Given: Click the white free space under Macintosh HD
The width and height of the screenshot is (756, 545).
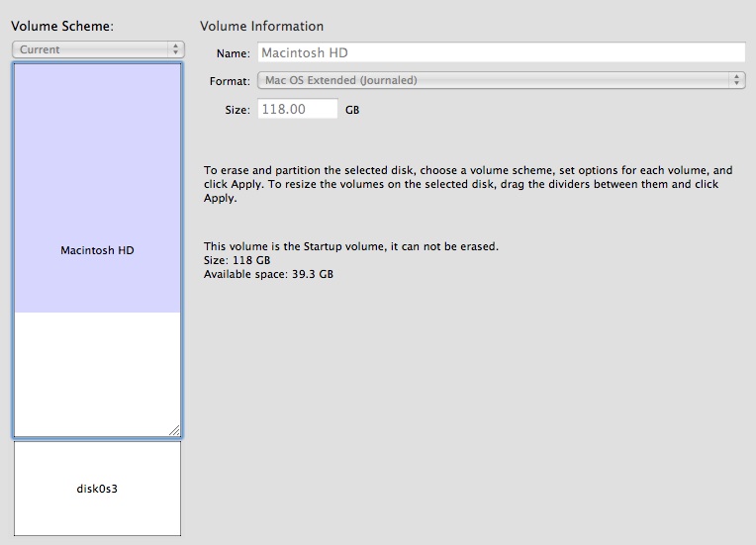Looking at the screenshot, I should point(97,375).
